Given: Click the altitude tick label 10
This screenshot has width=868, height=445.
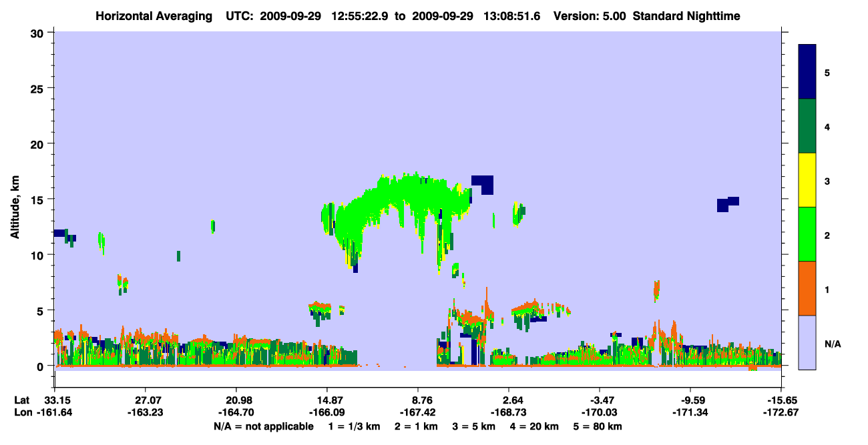Looking at the screenshot, I should [x=39, y=255].
